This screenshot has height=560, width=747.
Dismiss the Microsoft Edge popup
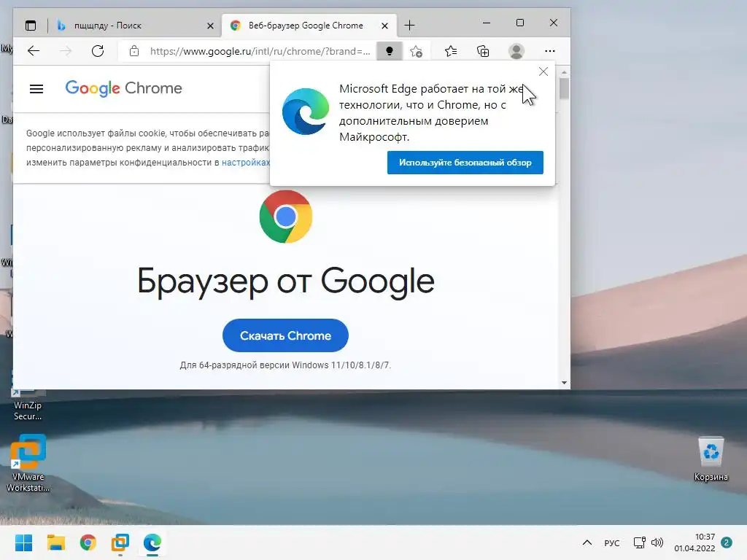coord(543,71)
